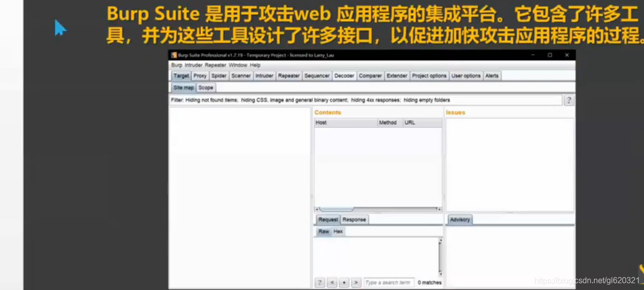The height and width of the screenshot is (290, 644).
Task: Click the Issues panel heading
Action: click(455, 112)
